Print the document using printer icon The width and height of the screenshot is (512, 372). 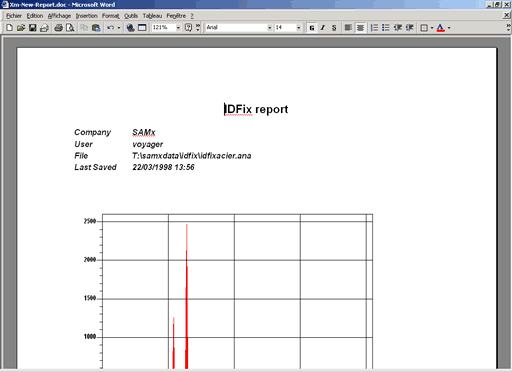coord(58,28)
